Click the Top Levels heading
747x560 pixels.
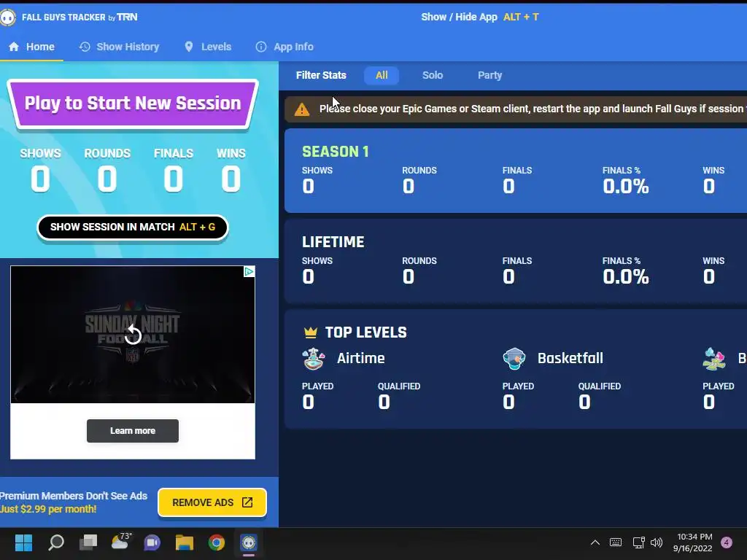(366, 332)
